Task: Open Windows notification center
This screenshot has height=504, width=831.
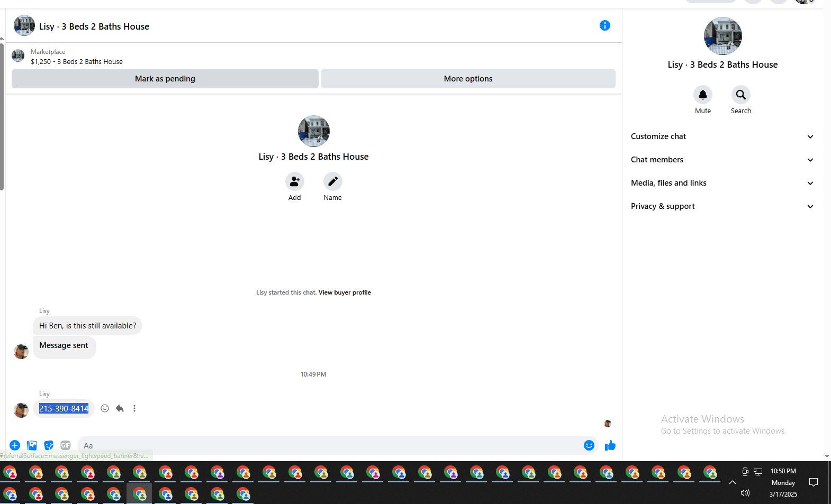Action: [814, 482]
